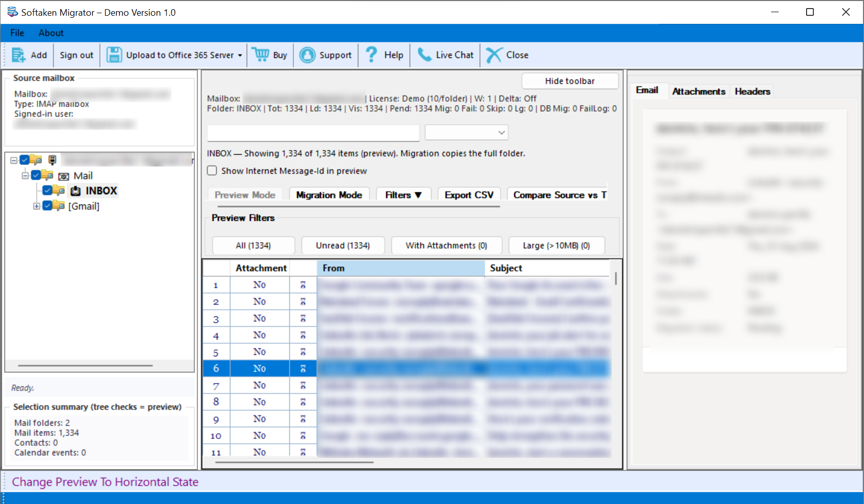This screenshot has height=504, width=864.
Task: Filter by Unread (1334)
Action: coord(343,246)
